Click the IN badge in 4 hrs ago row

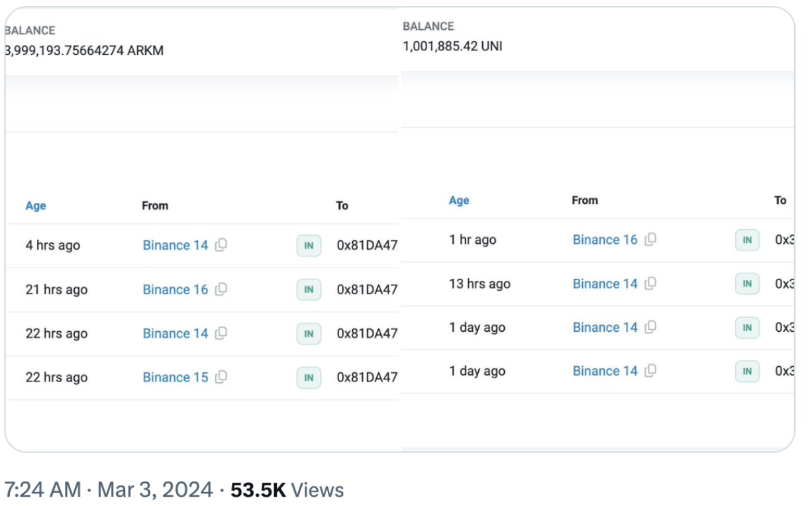coord(309,246)
